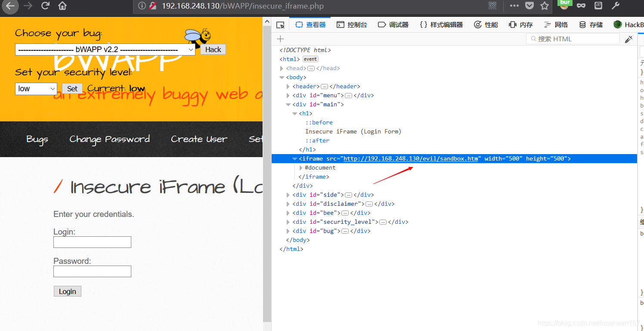Expand the div id="bee" node
Screen dimensions: 644x331
pos(288,213)
